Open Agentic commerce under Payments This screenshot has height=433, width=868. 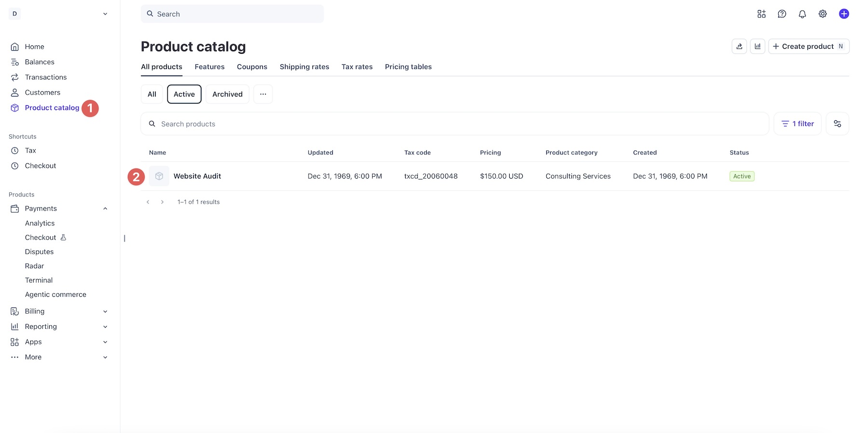pyautogui.click(x=55, y=294)
